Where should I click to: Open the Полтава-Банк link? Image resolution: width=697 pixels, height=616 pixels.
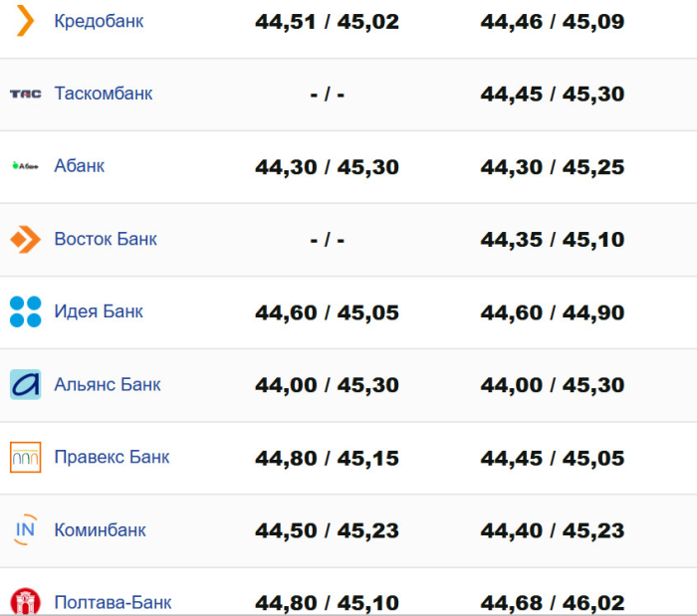click(x=113, y=602)
